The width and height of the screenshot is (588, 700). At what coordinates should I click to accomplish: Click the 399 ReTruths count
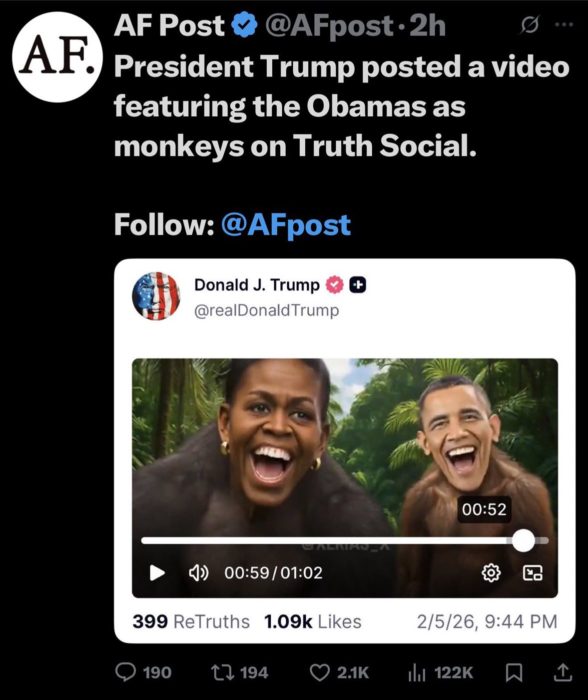coord(191,621)
